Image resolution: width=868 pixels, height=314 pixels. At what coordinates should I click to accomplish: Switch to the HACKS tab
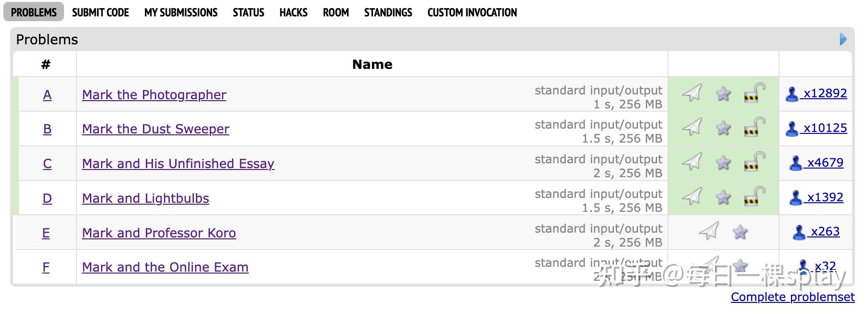tap(293, 12)
